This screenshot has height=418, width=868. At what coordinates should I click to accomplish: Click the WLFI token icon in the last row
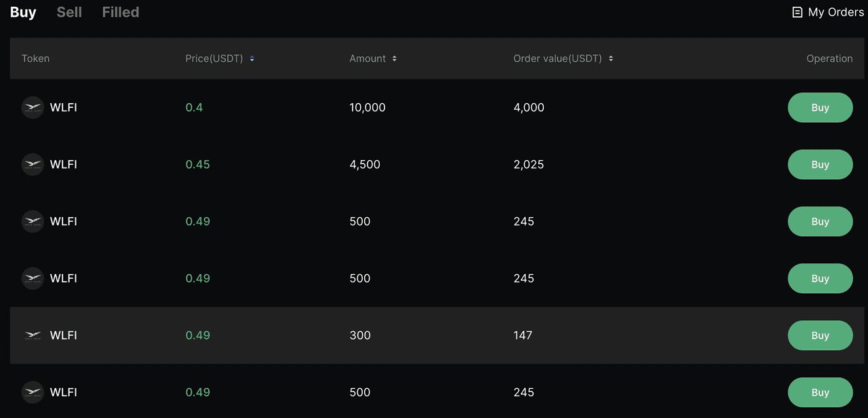[x=33, y=392]
